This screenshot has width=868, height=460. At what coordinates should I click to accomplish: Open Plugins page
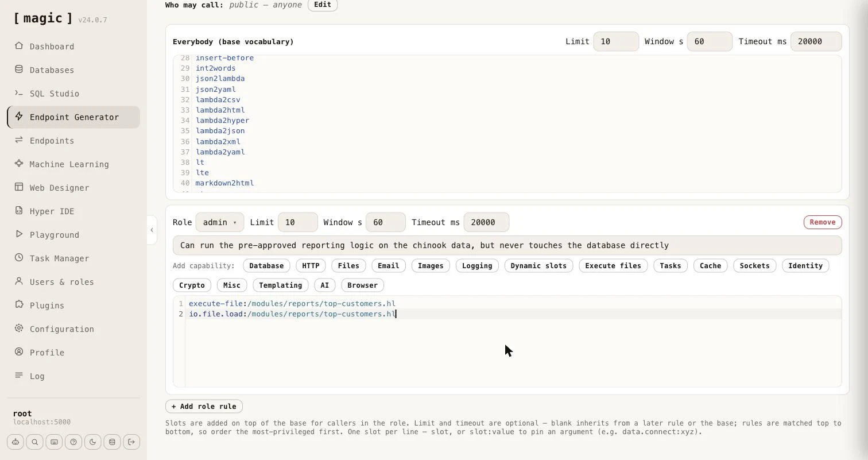tap(73, 306)
